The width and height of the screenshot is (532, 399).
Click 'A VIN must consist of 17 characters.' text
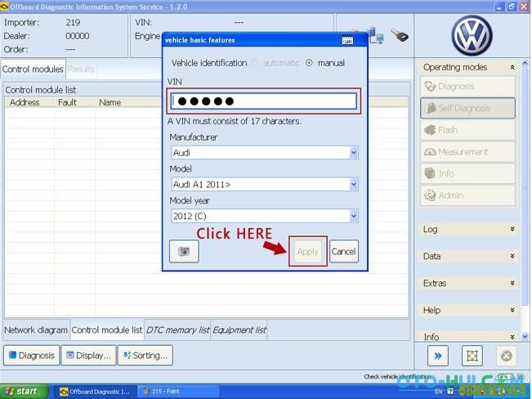pos(234,121)
